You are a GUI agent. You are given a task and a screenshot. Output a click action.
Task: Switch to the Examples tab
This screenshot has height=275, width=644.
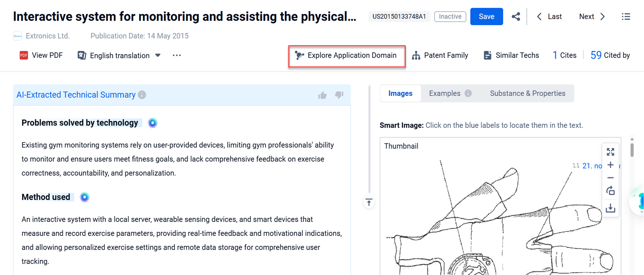444,93
